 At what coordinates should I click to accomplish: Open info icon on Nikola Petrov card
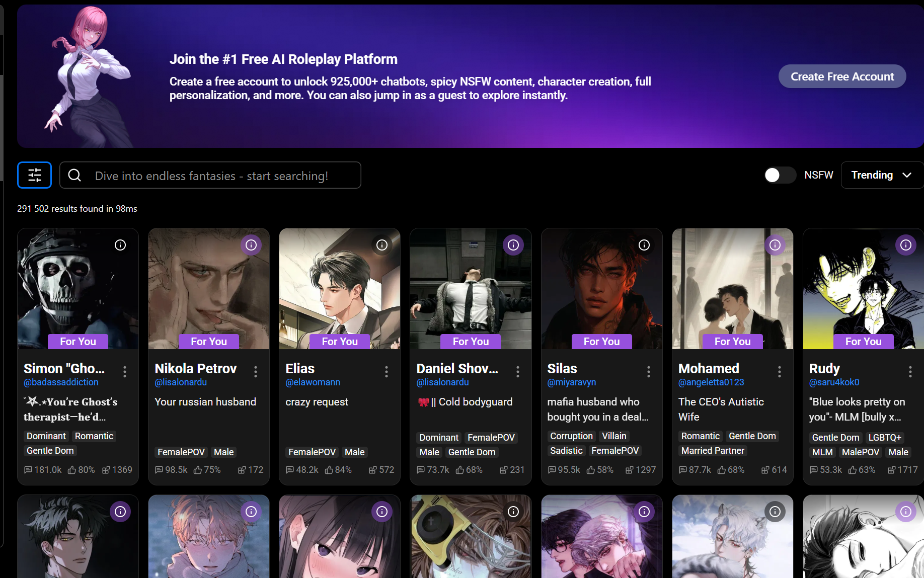[x=251, y=245]
